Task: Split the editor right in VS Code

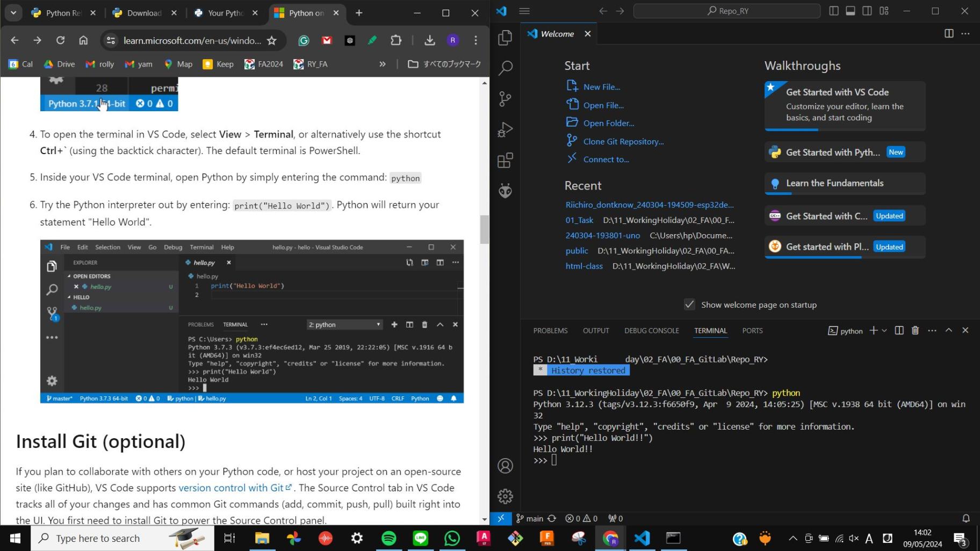Action: coord(949,34)
